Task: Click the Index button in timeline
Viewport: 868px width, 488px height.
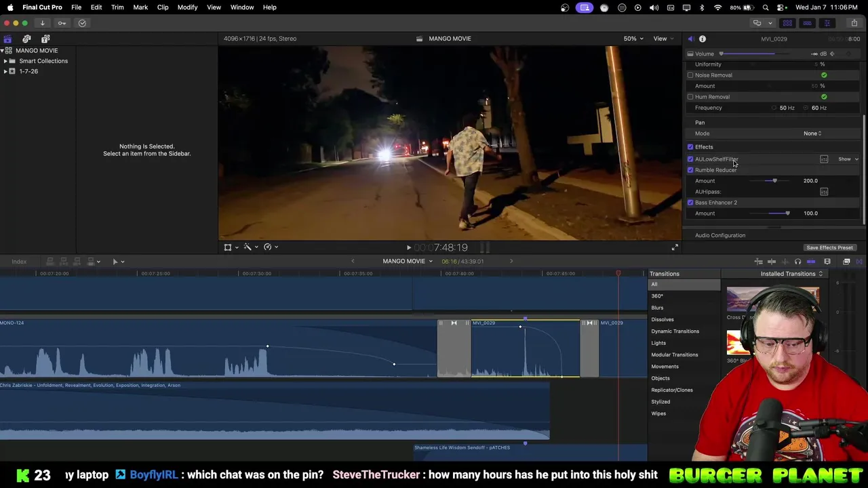Action: click(19, 262)
